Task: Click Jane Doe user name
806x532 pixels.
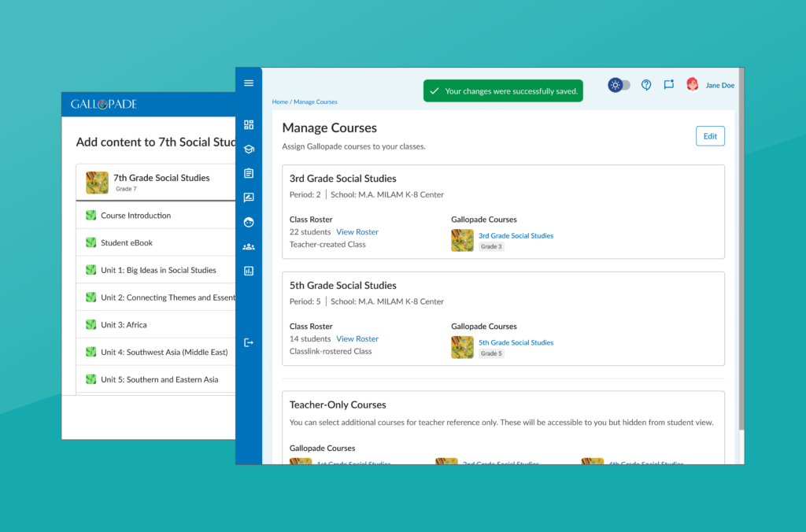Action: click(x=719, y=85)
